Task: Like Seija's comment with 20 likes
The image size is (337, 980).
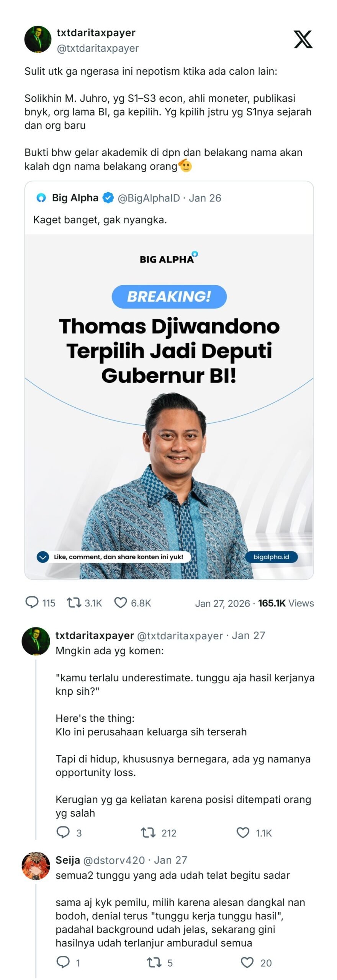Action: click(x=247, y=962)
